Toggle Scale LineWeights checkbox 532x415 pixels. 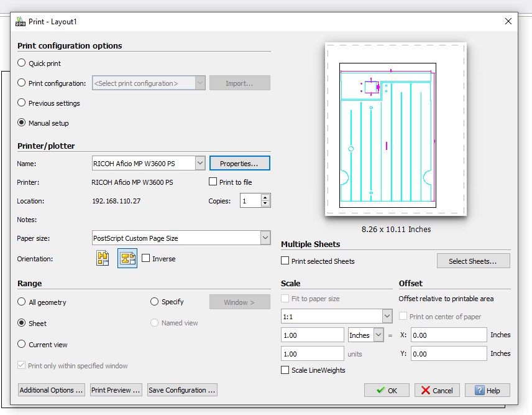point(285,370)
